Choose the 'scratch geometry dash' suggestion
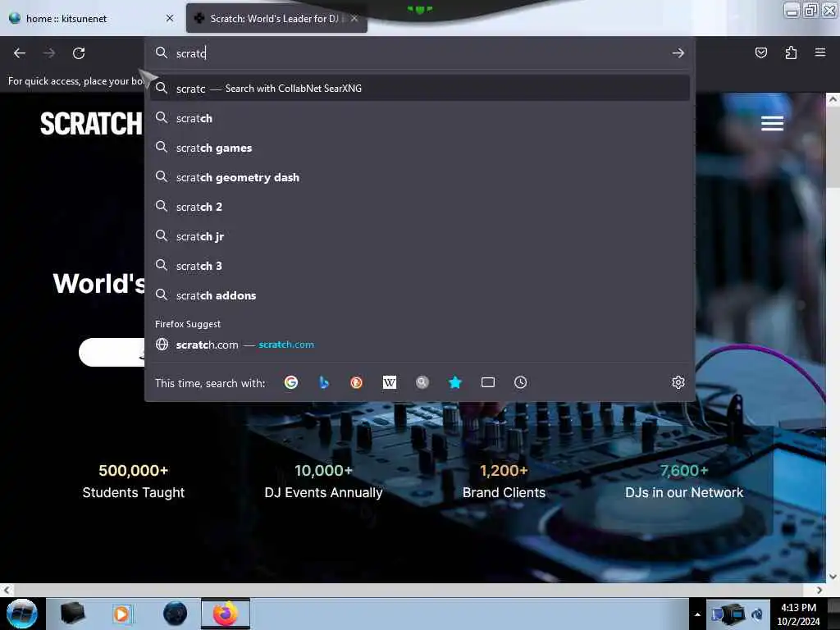This screenshot has width=840, height=630. click(420, 177)
